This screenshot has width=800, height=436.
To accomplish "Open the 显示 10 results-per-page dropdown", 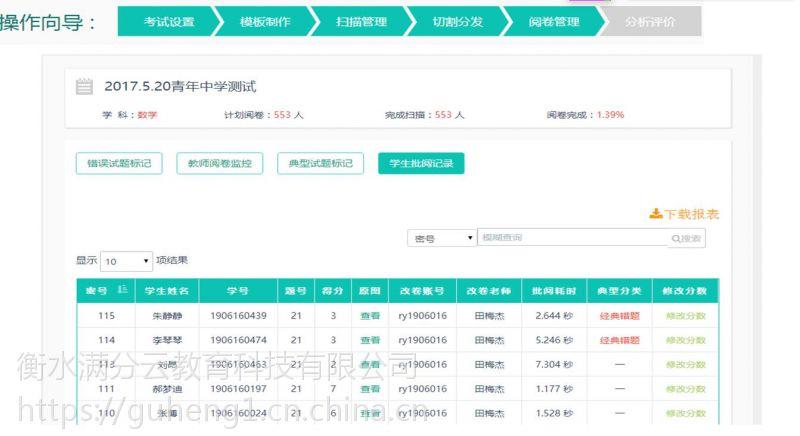I will (x=127, y=262).
